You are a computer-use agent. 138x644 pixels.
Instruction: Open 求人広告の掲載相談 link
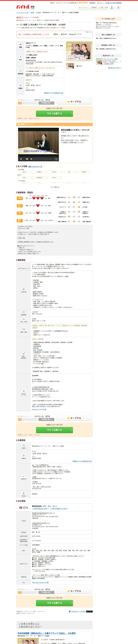tap(113, 3)
